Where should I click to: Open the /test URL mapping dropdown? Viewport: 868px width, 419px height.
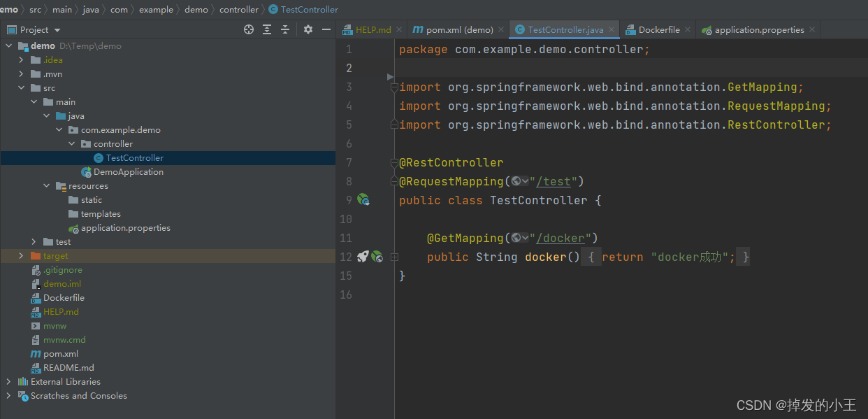click(x=520, y=182)
